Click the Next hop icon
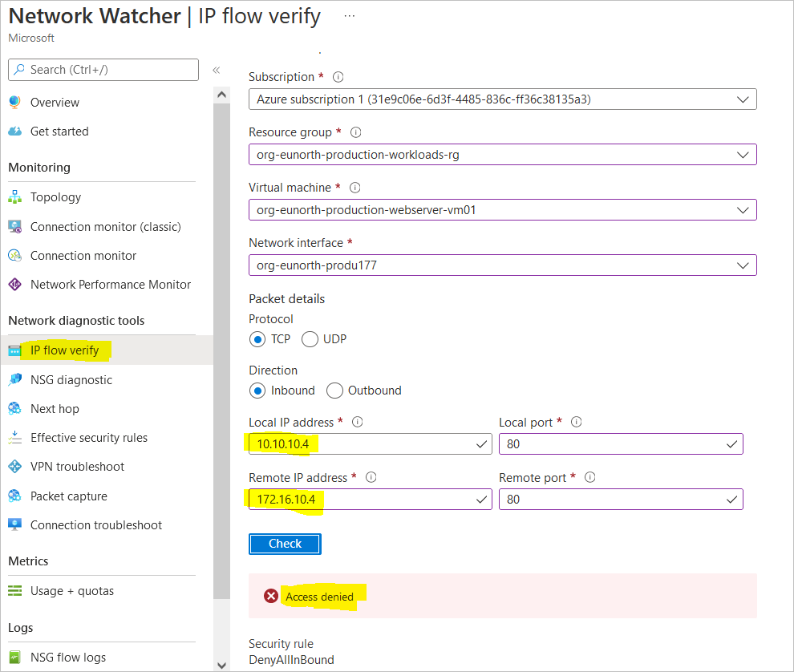This screenshot has width=794, height=672. click(x=14, y=409)
